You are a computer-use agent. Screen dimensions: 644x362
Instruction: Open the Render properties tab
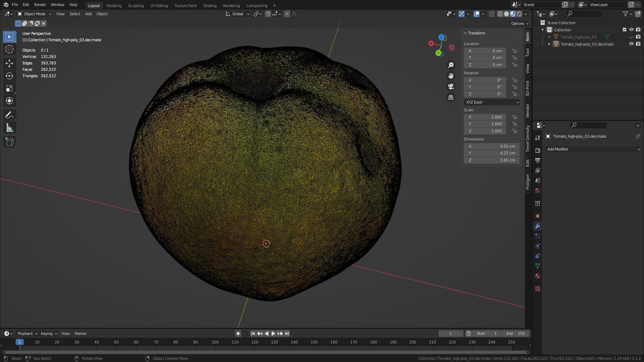538,150
